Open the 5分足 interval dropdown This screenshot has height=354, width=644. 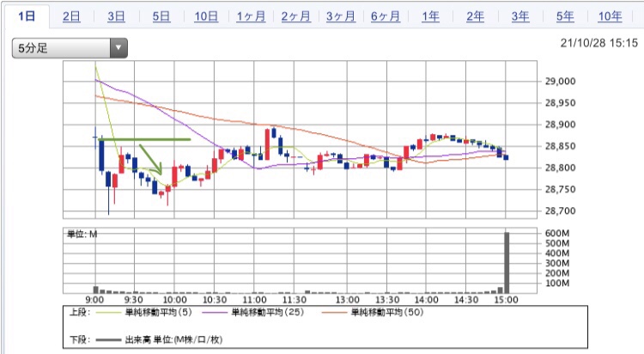point(70,48)
